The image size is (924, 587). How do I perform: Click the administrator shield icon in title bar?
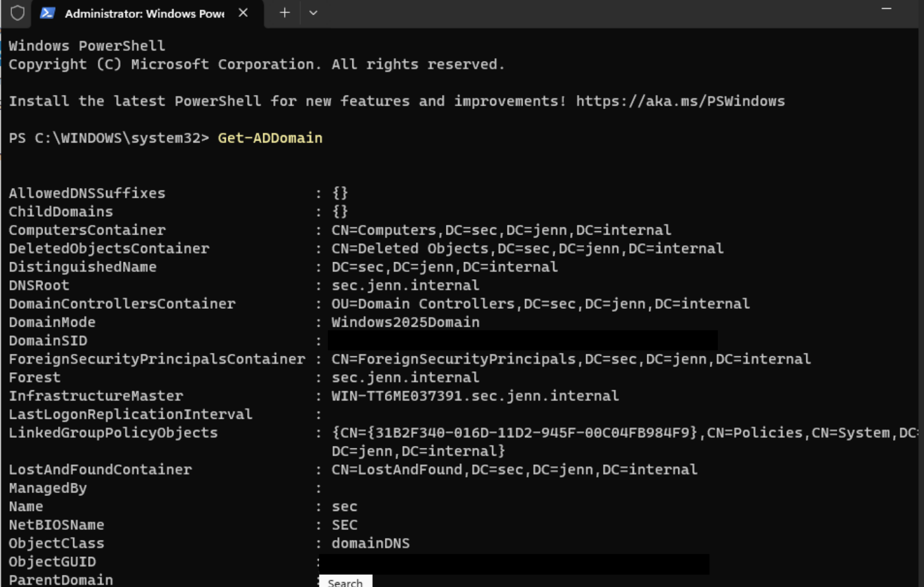(x=18, y=13)
